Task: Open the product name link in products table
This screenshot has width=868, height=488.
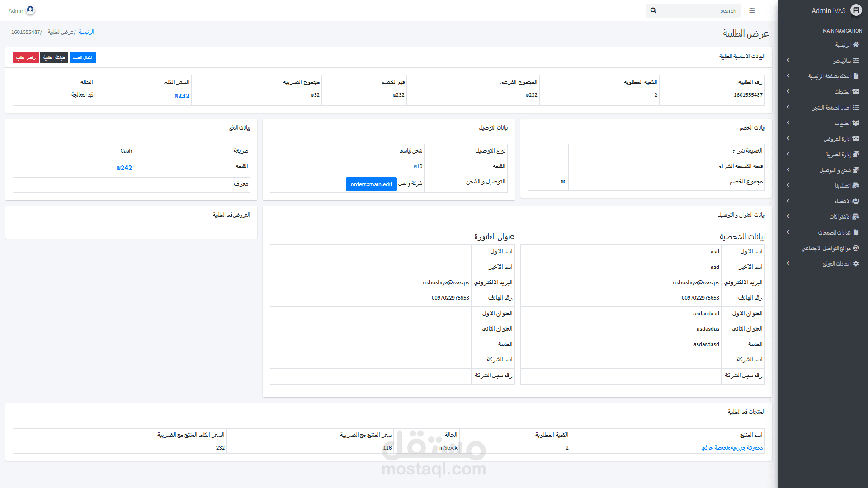Action: pos(731,447)
